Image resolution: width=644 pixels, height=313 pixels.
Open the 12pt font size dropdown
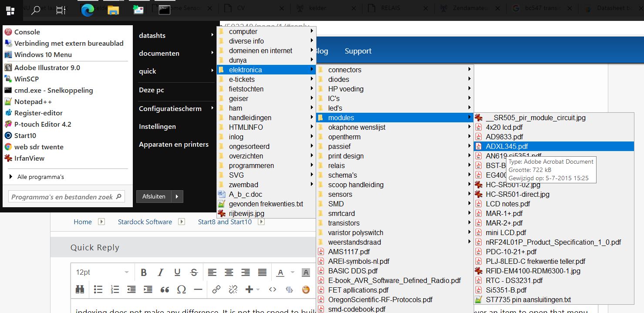(103, 273)
